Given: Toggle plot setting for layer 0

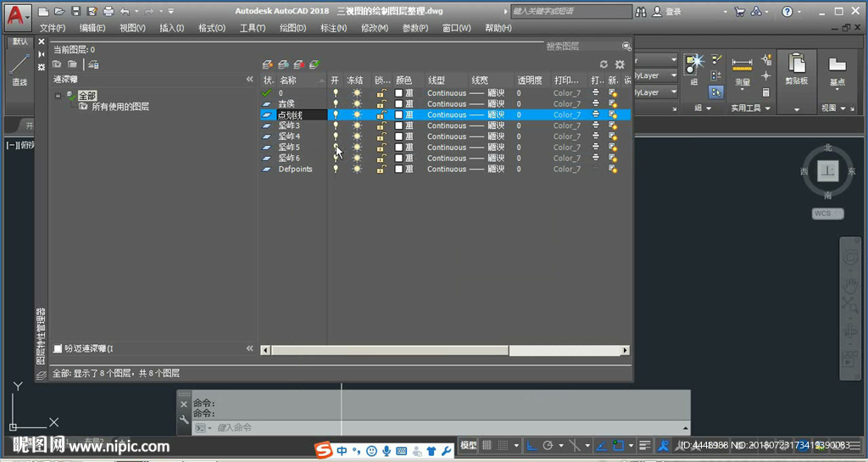Looking at the screenshot, I should pos(596,93).
